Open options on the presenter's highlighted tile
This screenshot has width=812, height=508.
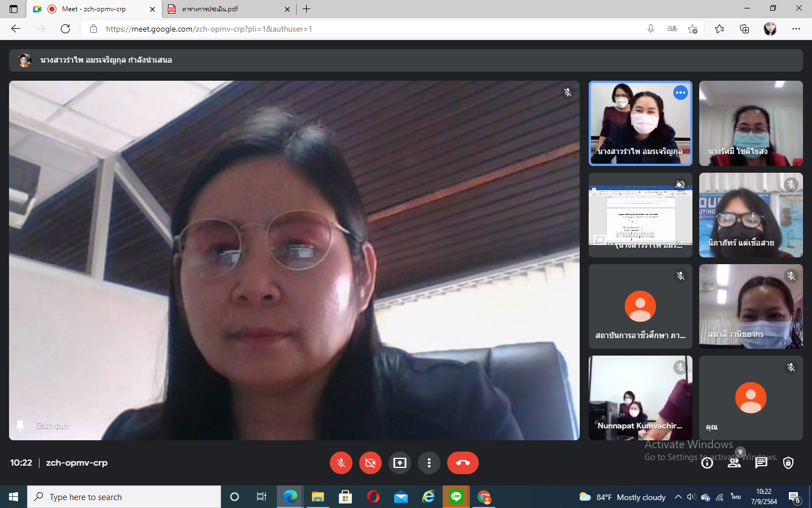pos(681,93)
